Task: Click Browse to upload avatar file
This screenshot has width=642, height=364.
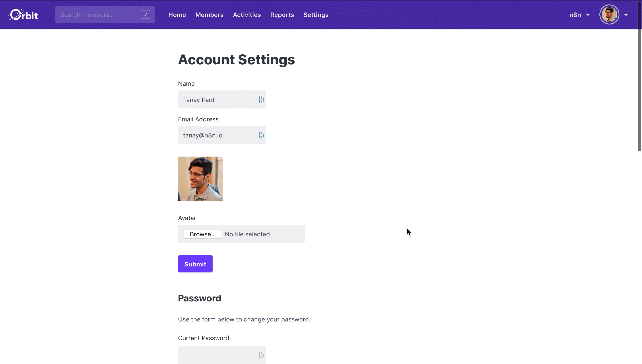Action: [203, 234]
